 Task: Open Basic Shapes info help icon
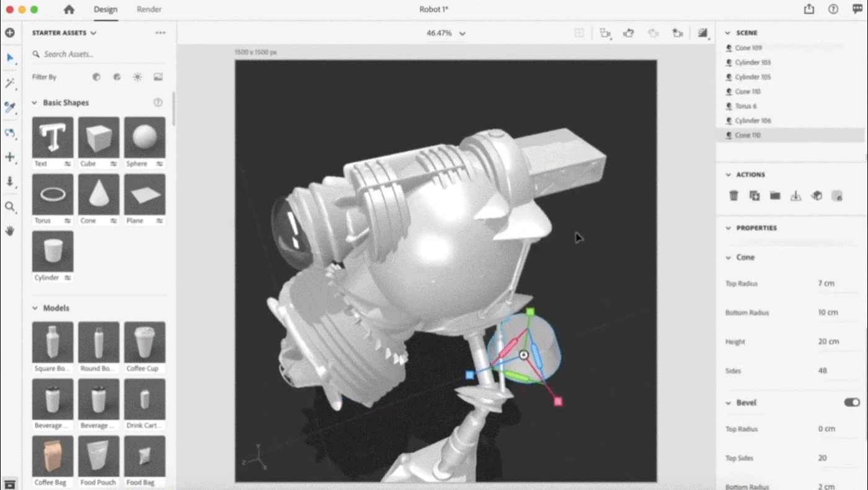click(x=158, y=102)
